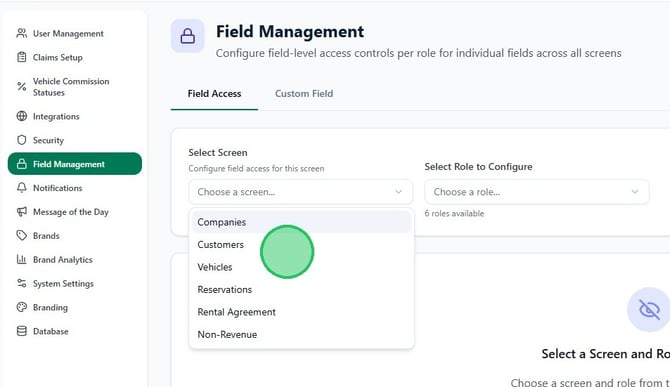Go to Security in the sidebar
The image size is (670, 387).
click(x=75, y=140)
